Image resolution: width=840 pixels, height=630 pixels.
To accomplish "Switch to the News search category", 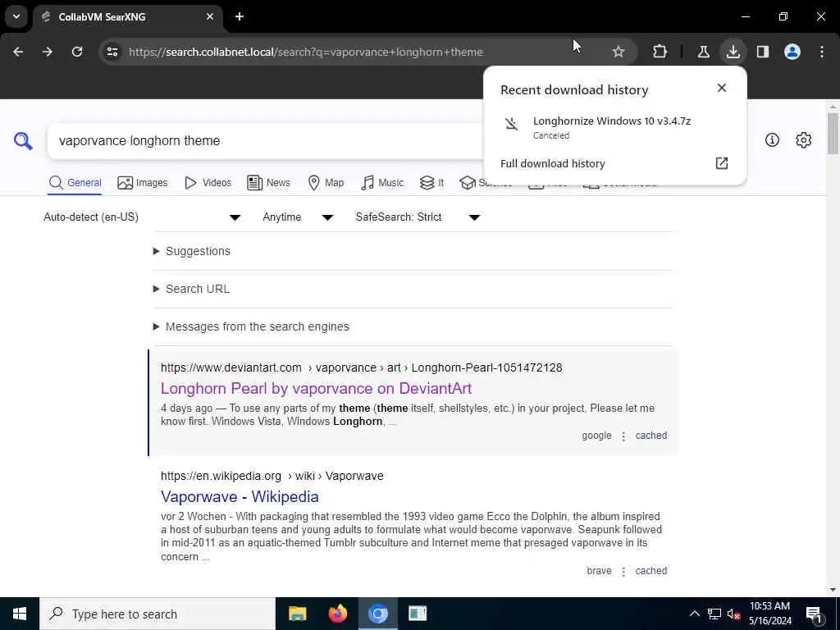I will 268,183.
